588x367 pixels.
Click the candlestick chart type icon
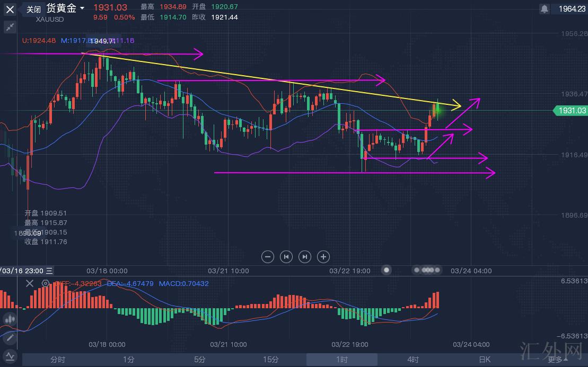(x=10, y=319)
